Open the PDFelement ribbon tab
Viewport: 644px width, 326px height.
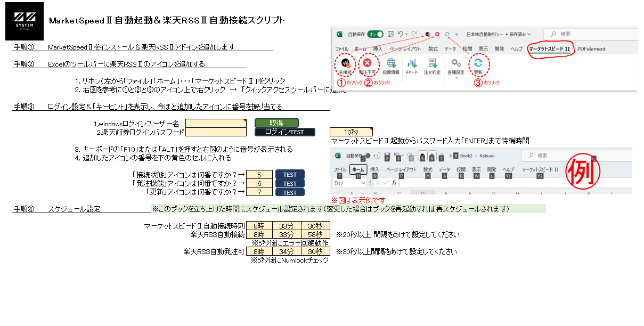591,49
